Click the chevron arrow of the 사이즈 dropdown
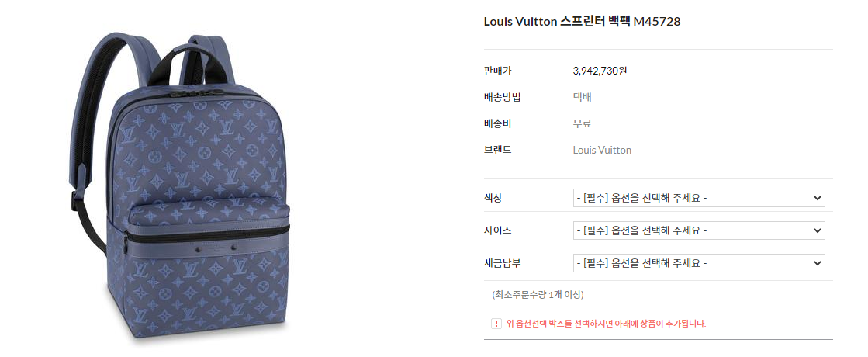 (x=817, y=230)
